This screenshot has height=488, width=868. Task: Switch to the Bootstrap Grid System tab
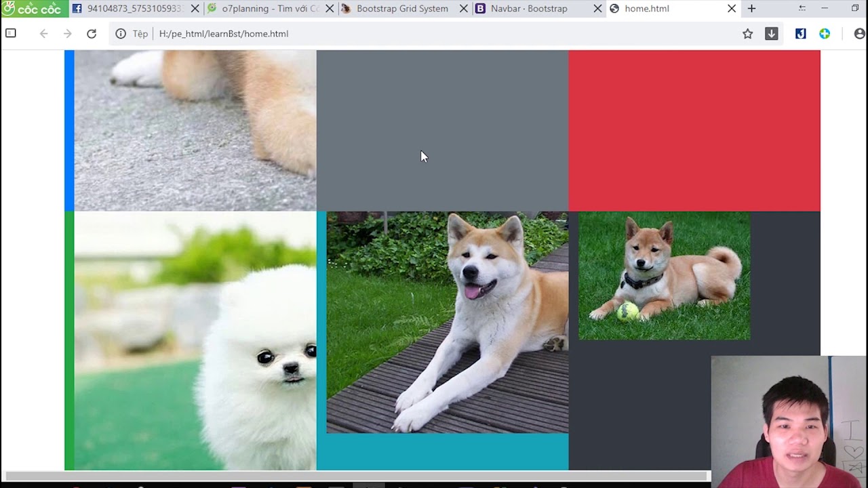405,9
